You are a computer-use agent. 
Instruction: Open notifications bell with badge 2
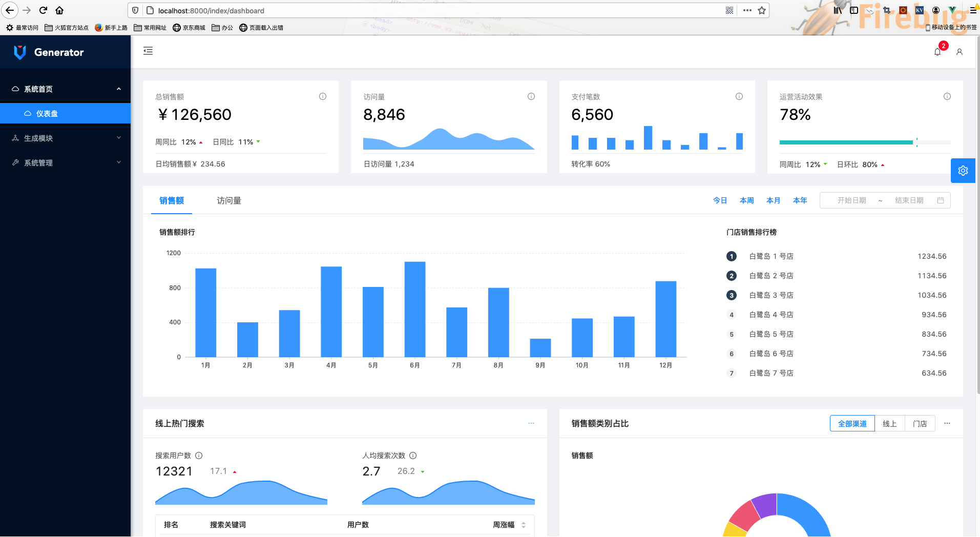[937, 52]
